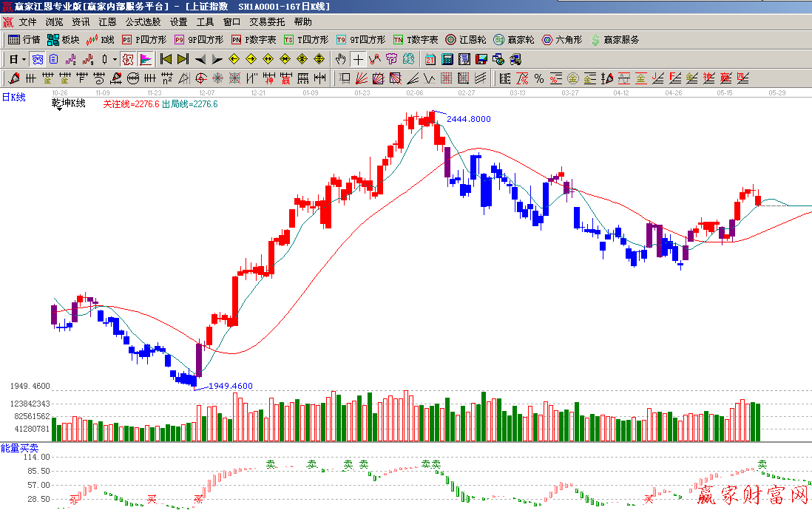Toggle the crosshair cursor button

[358, 59]
